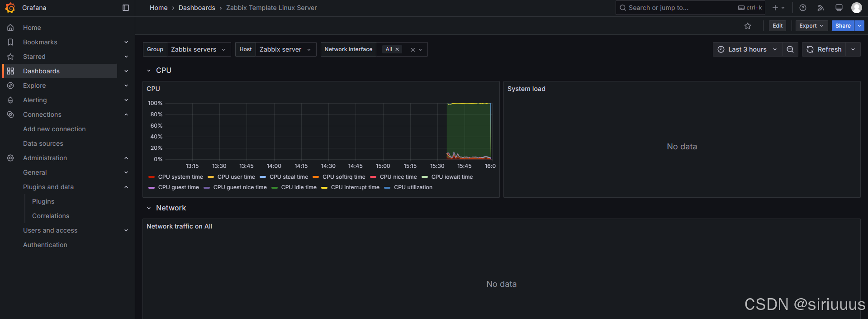Open the refresh interval dropdown arrow
This screenshot has height=319, width=868.
[853, 49]
